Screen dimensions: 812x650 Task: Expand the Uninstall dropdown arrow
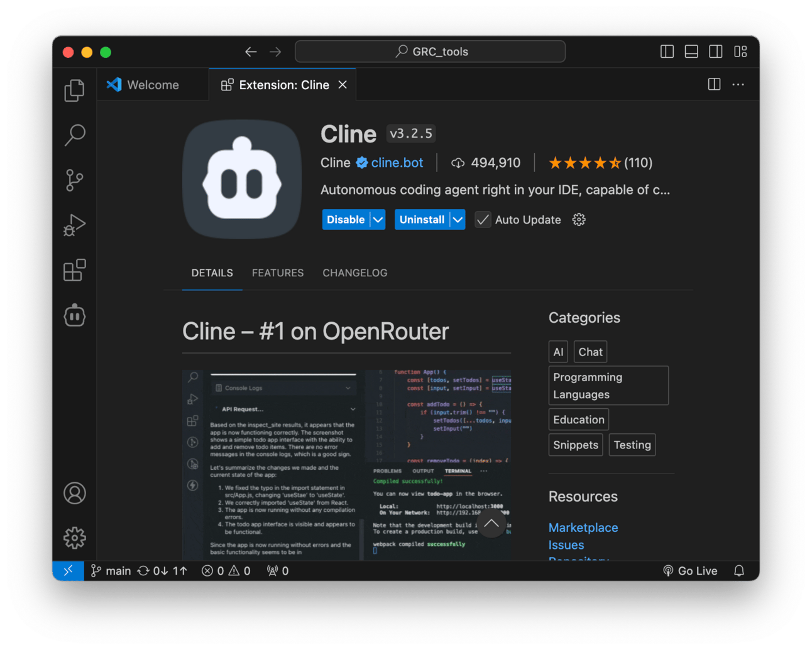(458, 219)
